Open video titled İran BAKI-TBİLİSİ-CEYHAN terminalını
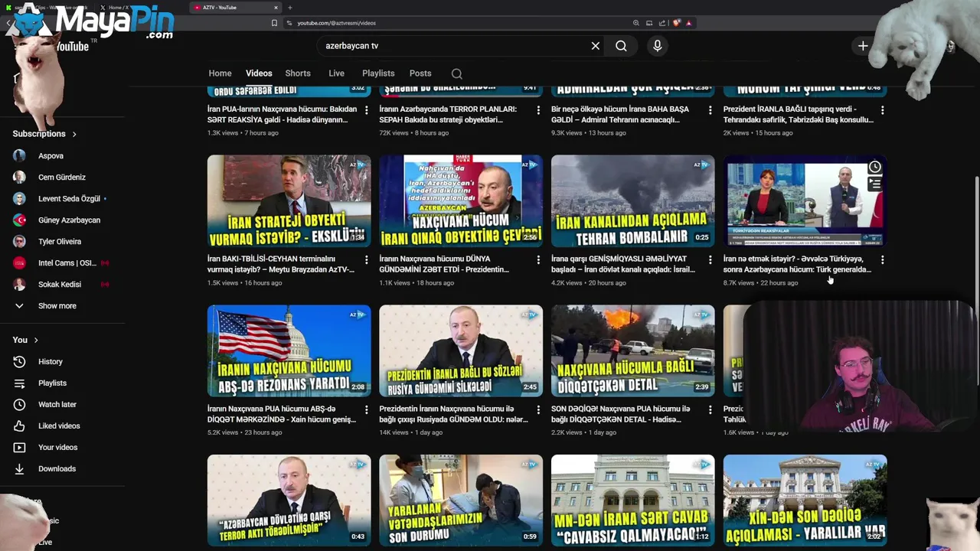 click(x=281, y=264)
